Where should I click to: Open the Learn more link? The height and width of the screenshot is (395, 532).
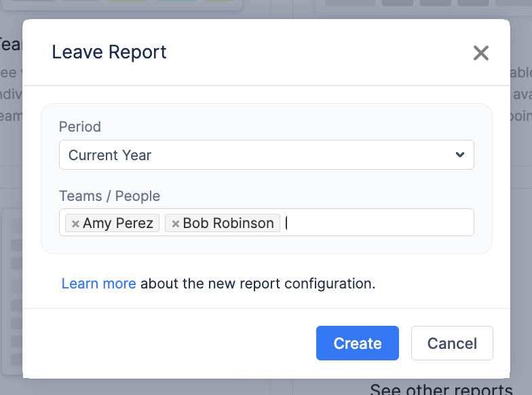(x=98, y=283)
